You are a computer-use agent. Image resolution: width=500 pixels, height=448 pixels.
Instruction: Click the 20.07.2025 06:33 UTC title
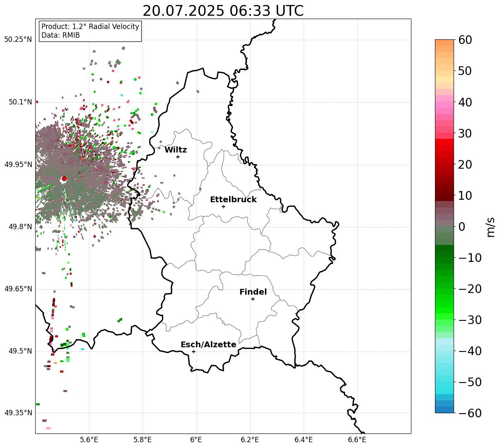coord(223,11)
